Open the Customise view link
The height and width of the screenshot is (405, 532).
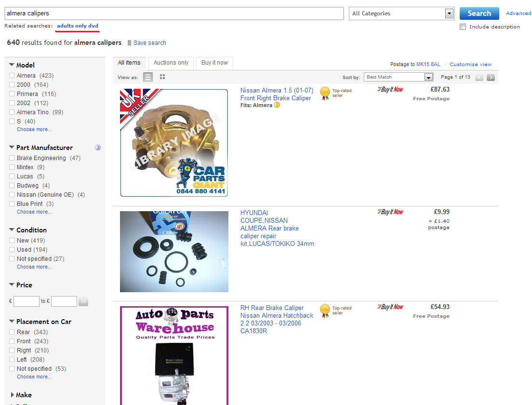pos(471,64)
